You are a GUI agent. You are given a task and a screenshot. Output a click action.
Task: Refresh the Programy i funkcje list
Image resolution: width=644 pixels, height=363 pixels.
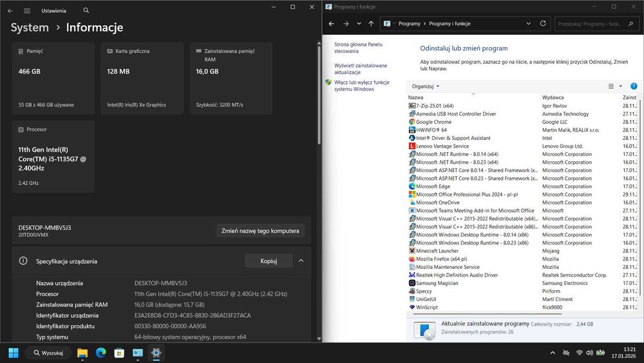coord(543,23)
